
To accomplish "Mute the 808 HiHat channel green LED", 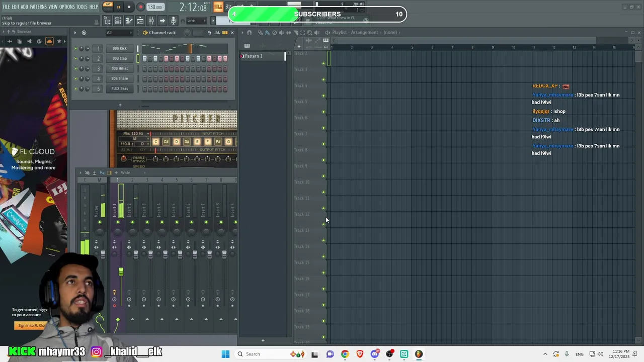I will [x=75, y=68].
